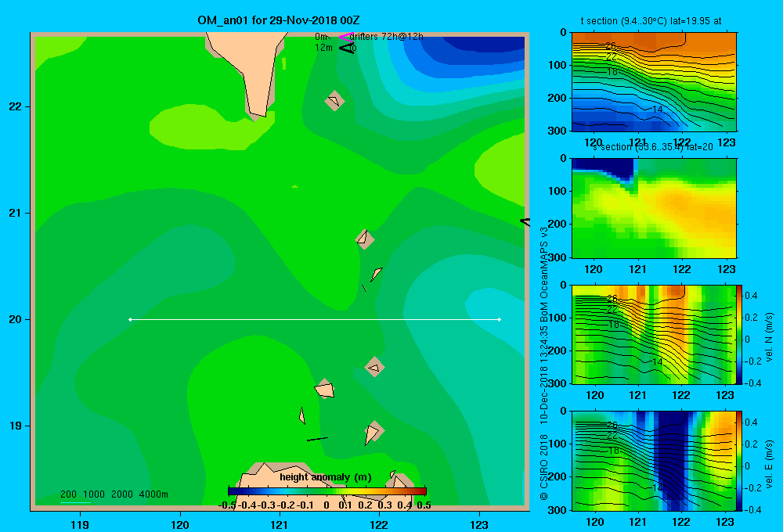Click the "0.5" value on height anomaly scale
783x532 pixels.
424,505
